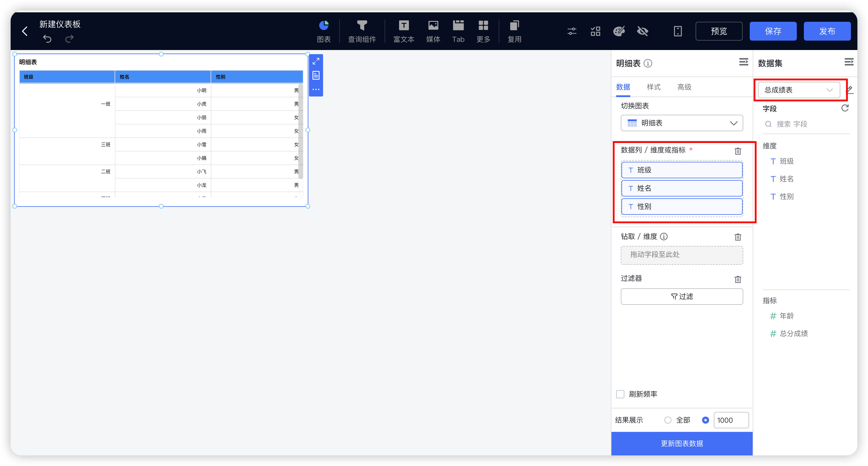
Task: Delete the 数据列 fields via trash icon
Action: [x=738, y=151]
